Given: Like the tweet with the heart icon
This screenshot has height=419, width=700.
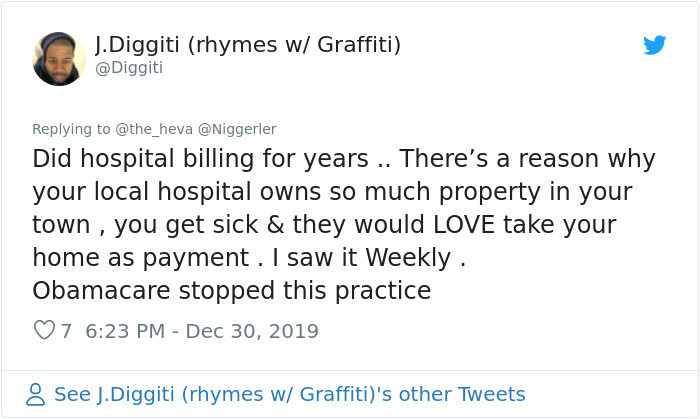Looking at the screenshot, I should pos(44,330).
